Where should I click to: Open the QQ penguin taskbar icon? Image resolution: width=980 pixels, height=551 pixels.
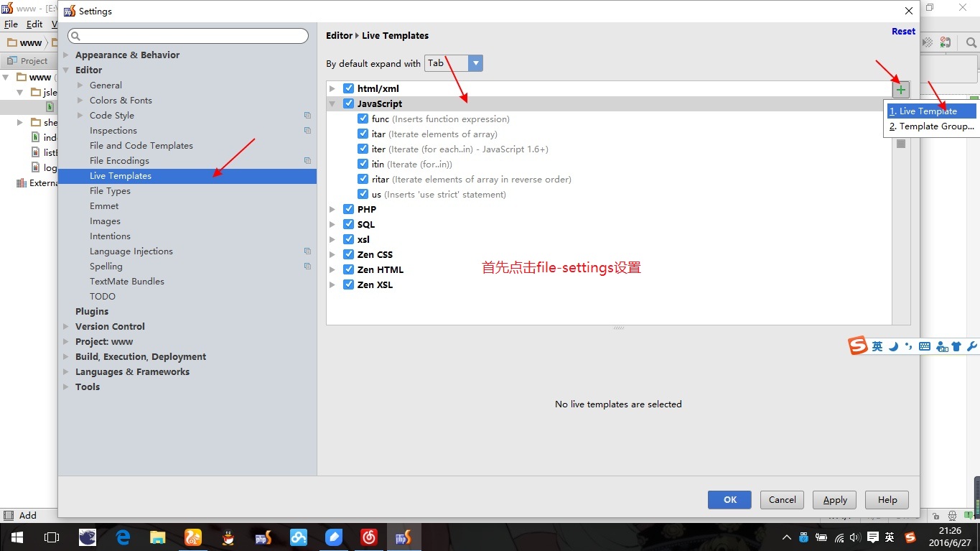[228, 537]
